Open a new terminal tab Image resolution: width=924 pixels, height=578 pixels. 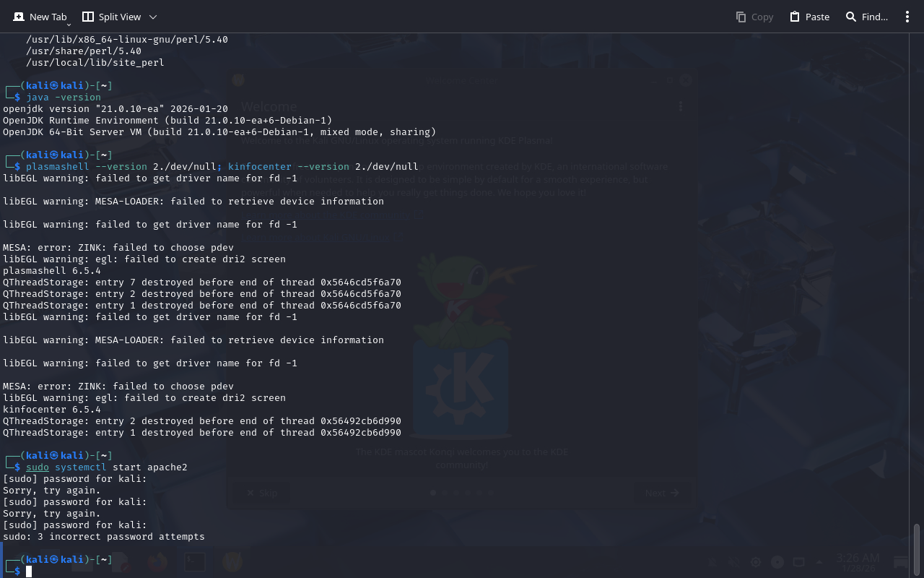click(x=40, y=17)
